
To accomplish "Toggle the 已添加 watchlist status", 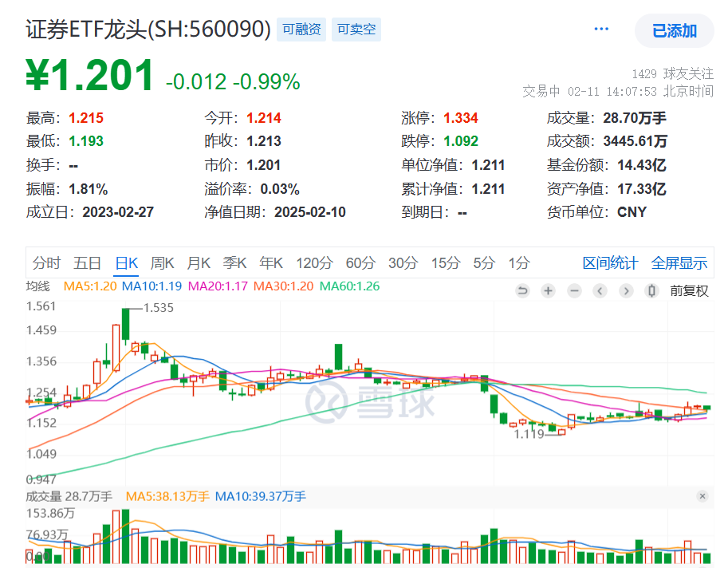I will (x=674, y=30).
